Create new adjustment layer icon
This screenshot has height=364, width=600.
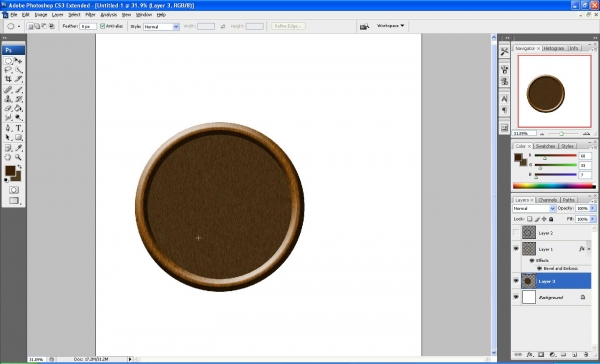pos(553,355)
